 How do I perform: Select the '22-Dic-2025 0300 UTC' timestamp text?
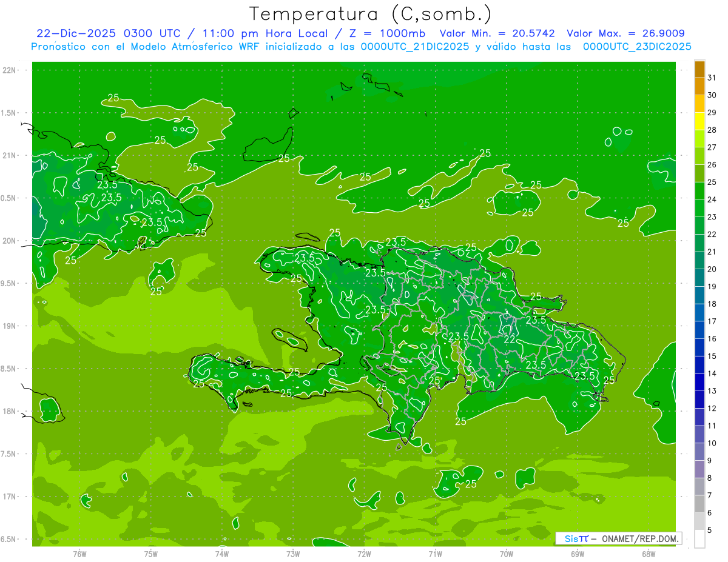click(108, 33)
